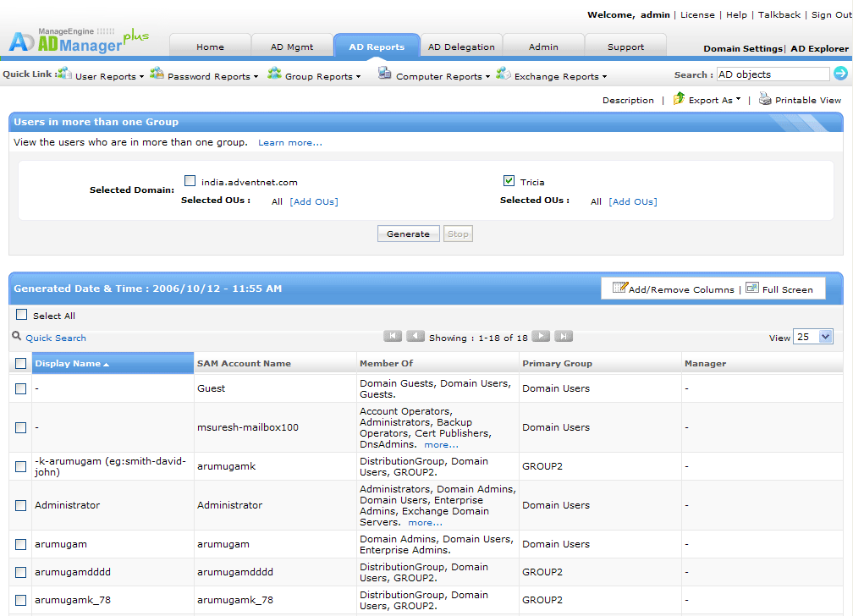Open Domain Settings link

click(x=743, y=48)
